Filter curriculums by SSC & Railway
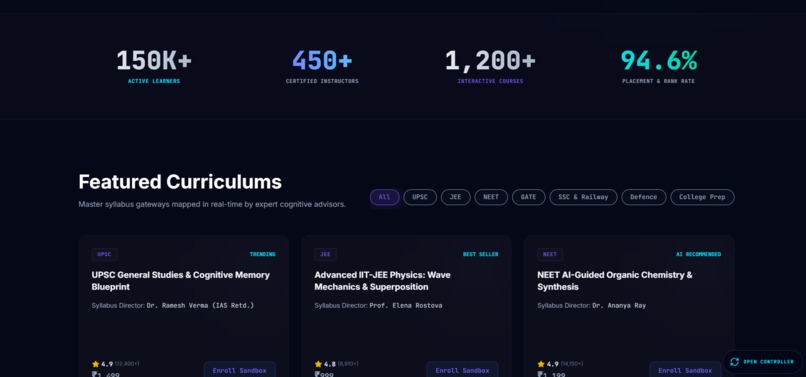Viewport: 806px width, 377px height. pos(583,197)
